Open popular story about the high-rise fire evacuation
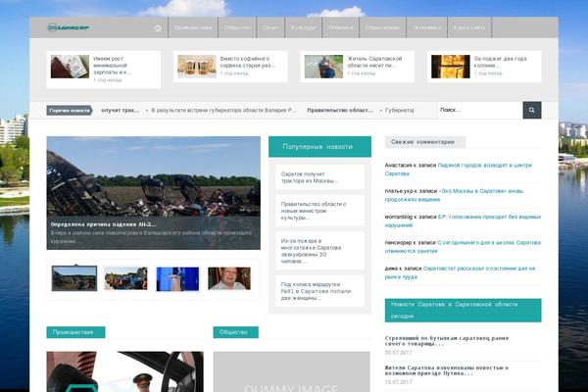The width and height of the screenshot is (588, 392). pyautogui.click(x=319, y=251)
